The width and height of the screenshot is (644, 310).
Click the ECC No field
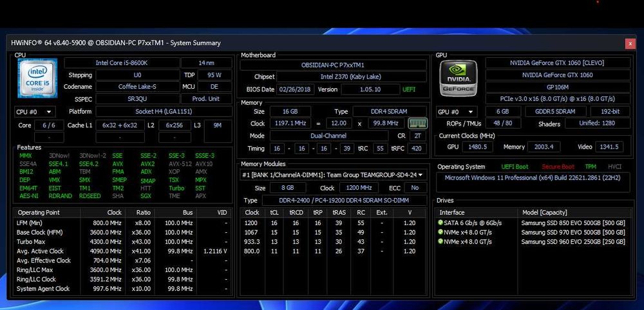pyautogui.click(x=415, y=188)
